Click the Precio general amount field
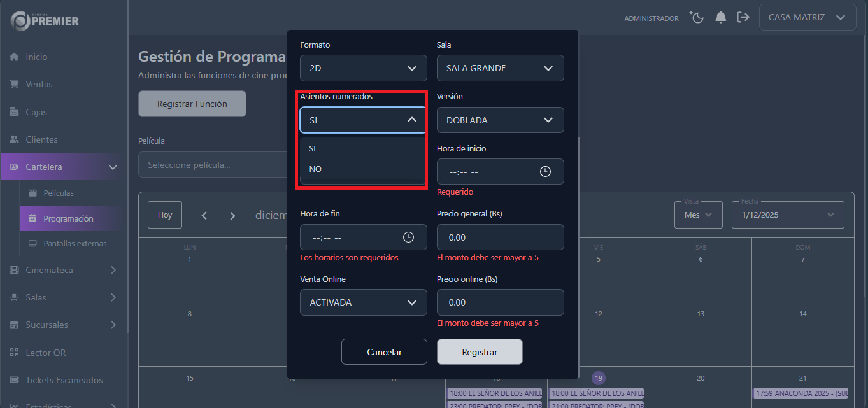The image size is (868, 408). tap(500, 237)
